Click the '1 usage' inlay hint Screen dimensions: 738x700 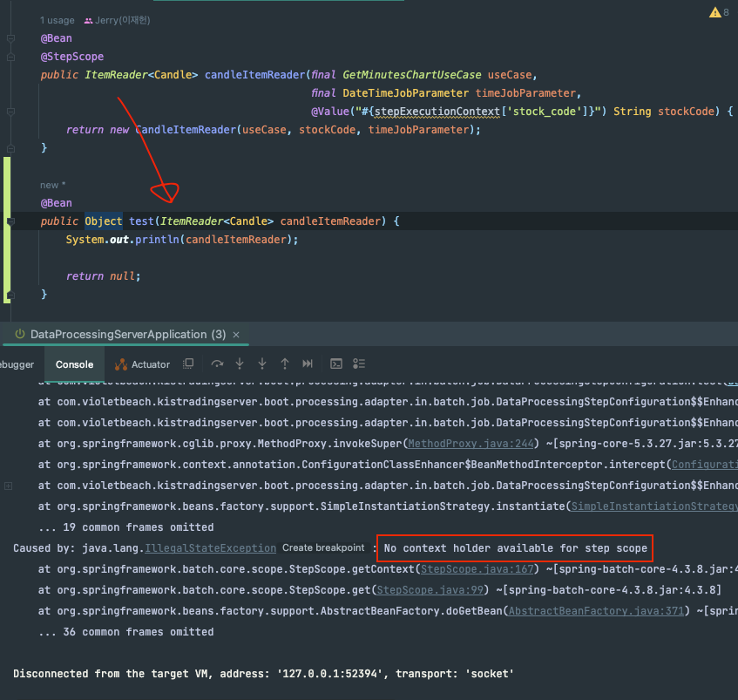pos(57,20)
